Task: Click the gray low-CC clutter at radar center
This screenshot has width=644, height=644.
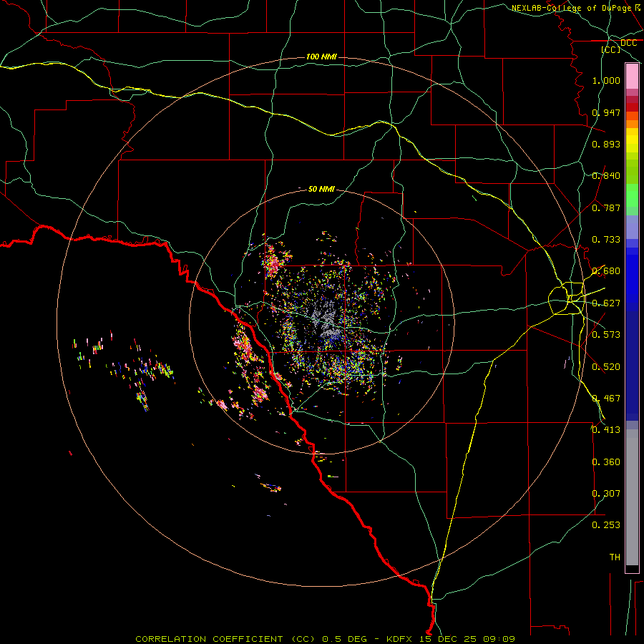Action: pyautogui.click(x=326, y=318)
